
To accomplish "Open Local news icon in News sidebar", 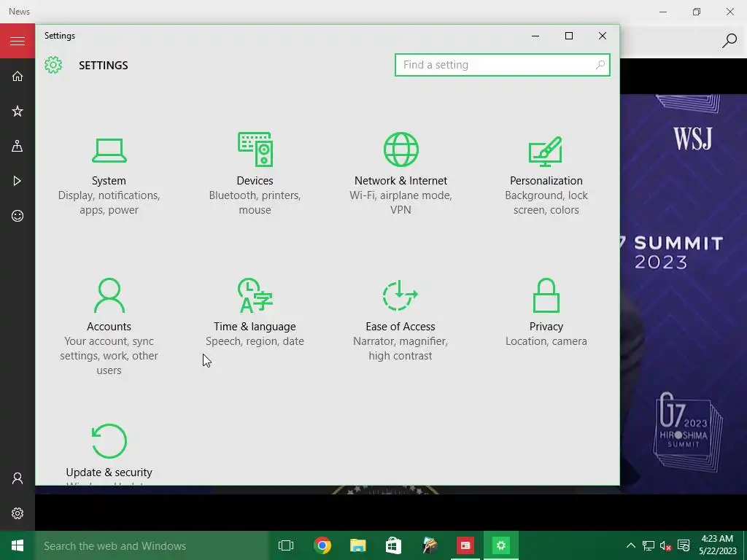I will click(18, 146).
